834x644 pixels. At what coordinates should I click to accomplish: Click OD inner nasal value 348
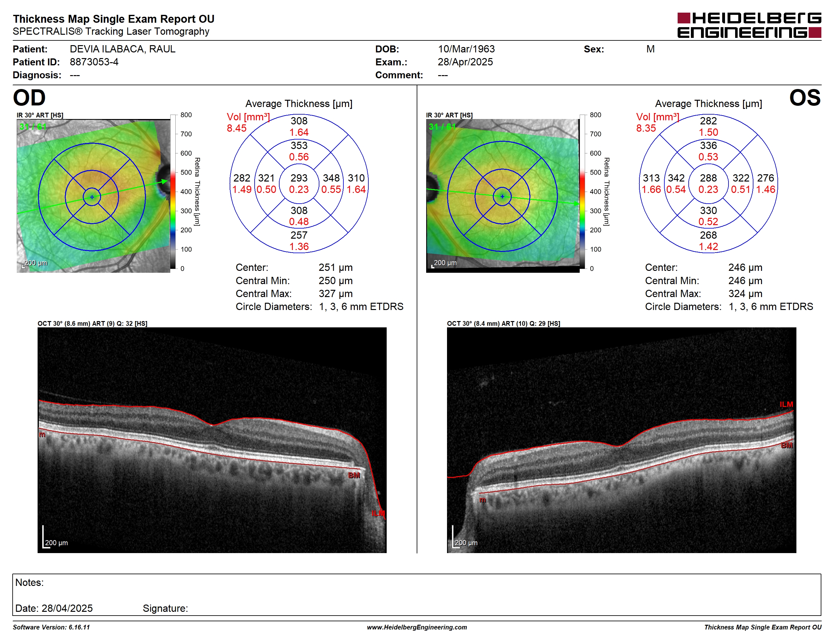[x=331, y=178]
